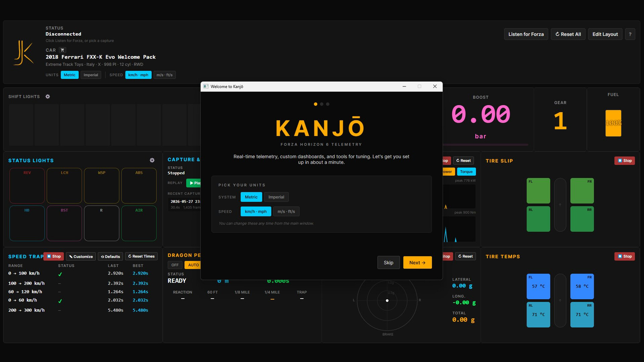The image size is (644, 362).
Task: Click the Tire Slip FL tire block
Action: pos(538,191)
